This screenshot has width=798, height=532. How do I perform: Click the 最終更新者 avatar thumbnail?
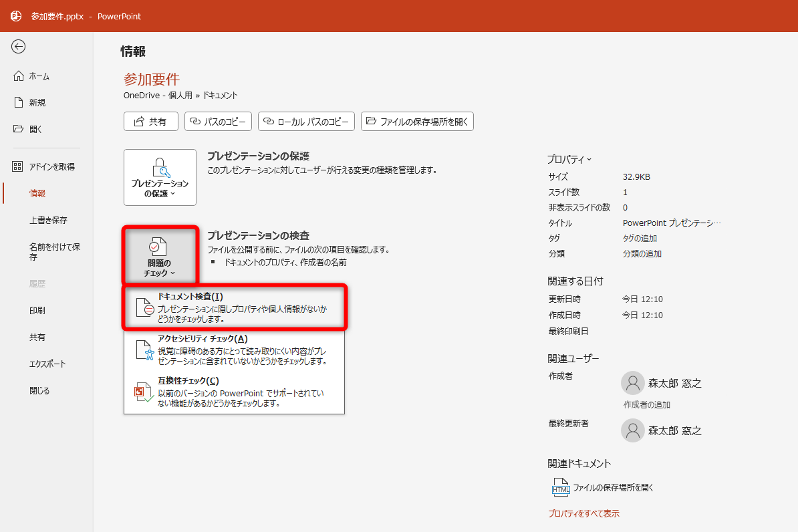(632, 430)
